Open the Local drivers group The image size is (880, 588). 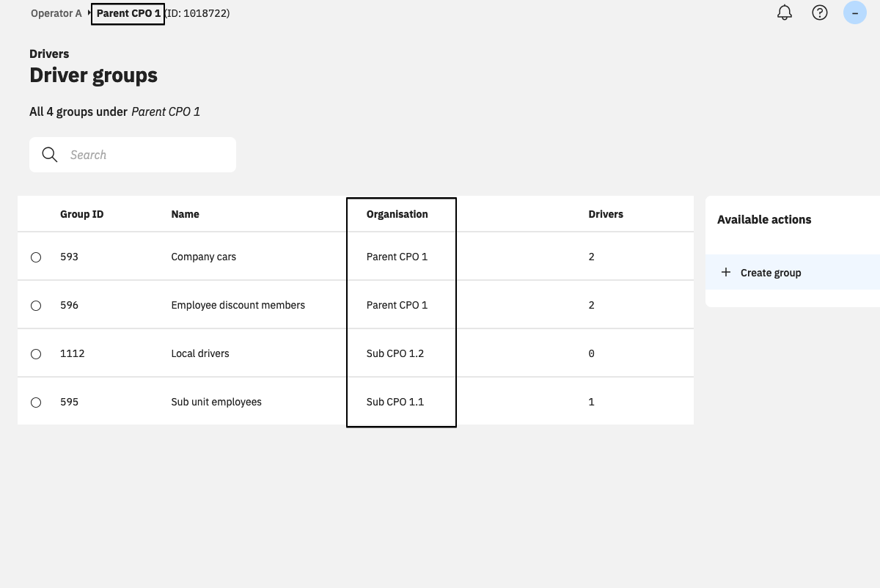(200, 353)
